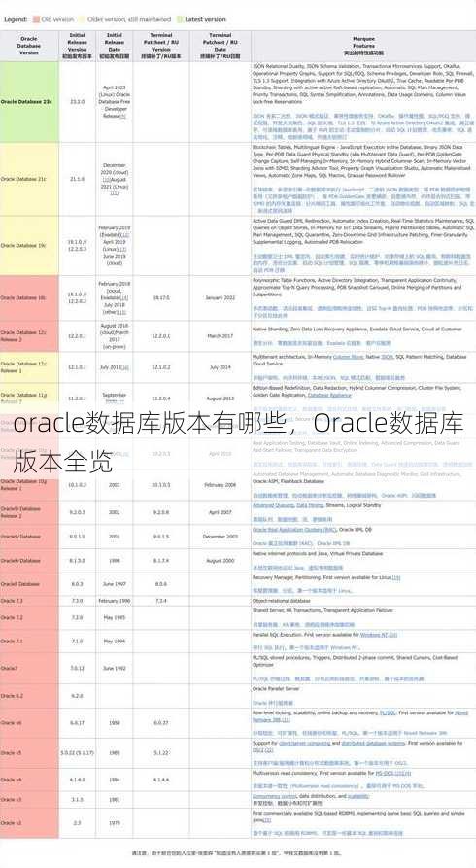
Task: Open the 'Column Store' link in 12c row
Action: (x=348, y=357)
